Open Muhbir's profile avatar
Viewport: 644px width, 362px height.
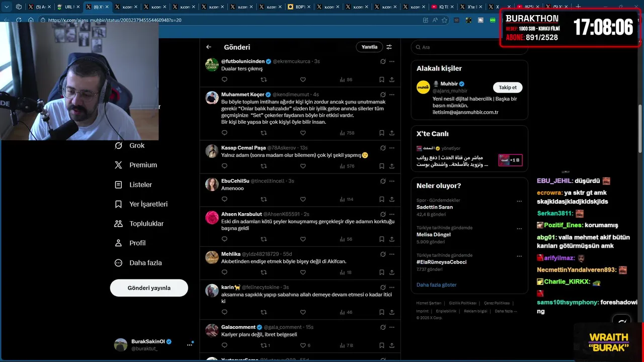tap(423, 87)
